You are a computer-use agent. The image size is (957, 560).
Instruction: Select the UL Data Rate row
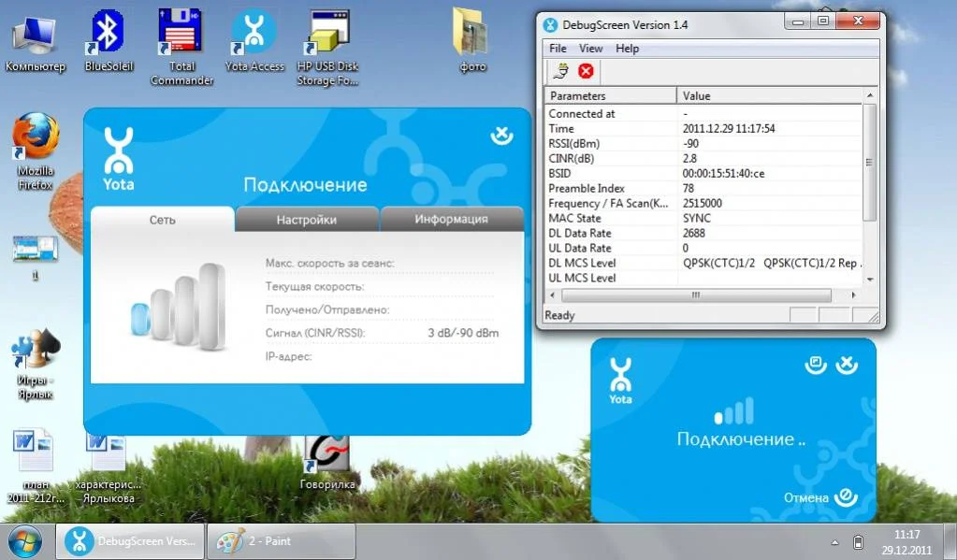pos(703,249)
